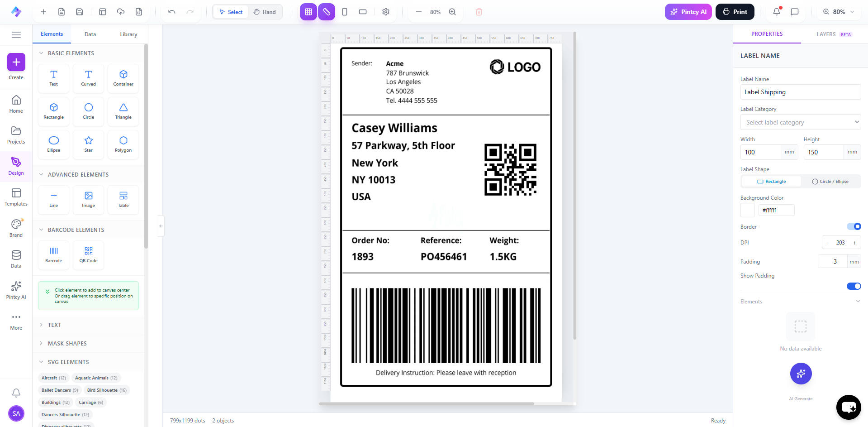
Task: Undo the last action
Action: pos(171,12)
